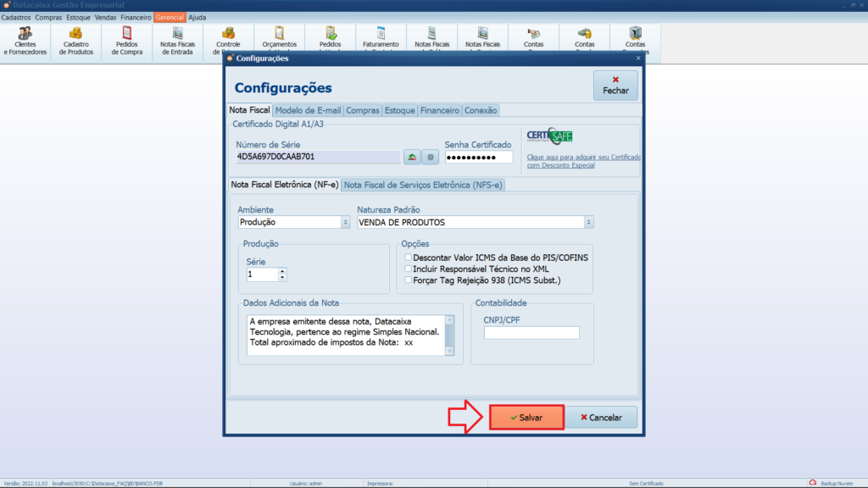Click the link to acquire discounted certificate

point(583,161)
